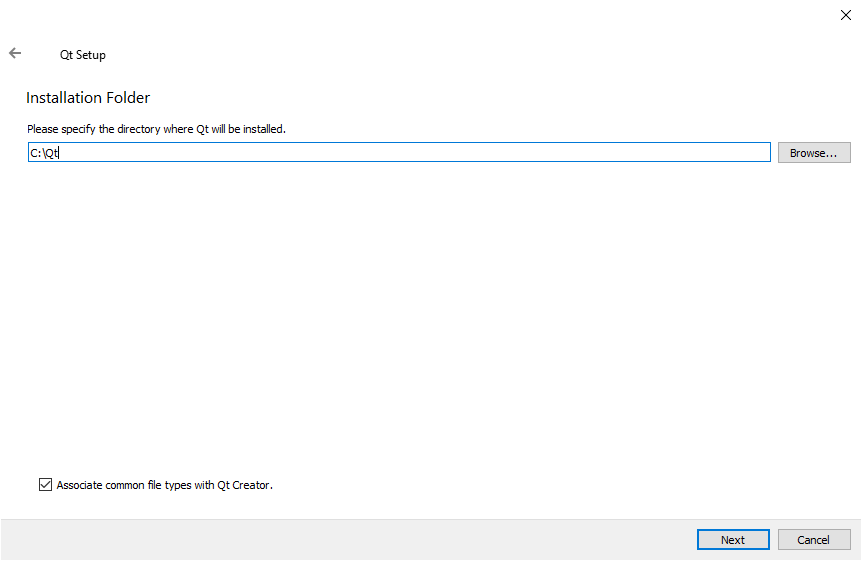
Task: Click the Installation Folder heading
Action: pyautogui.click(x=88, y=98)
